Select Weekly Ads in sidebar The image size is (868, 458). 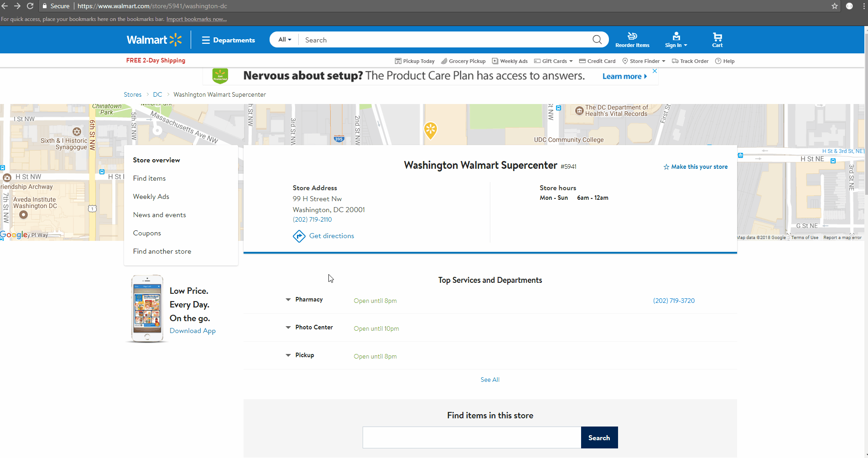(x=151, y=197)
